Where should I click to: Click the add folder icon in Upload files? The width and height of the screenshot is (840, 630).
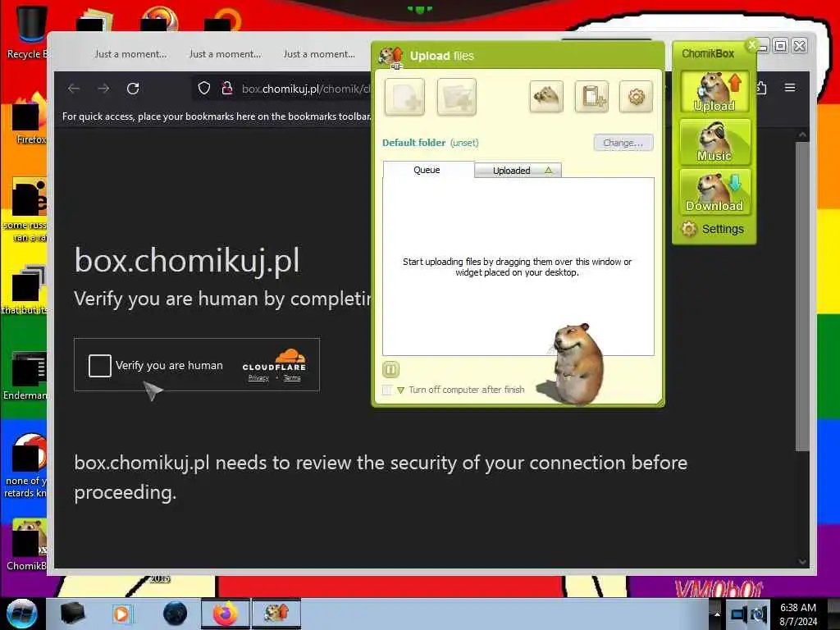[456, 97]
